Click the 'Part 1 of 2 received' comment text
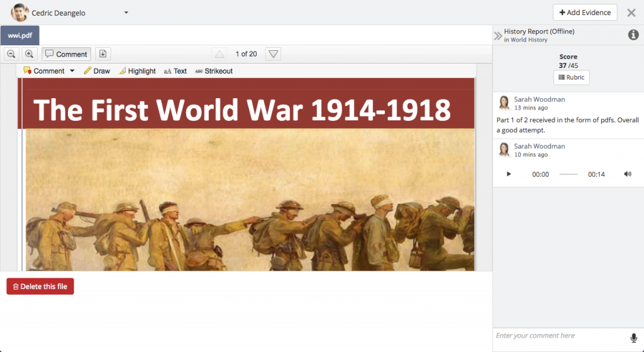 tap(567, 125)
